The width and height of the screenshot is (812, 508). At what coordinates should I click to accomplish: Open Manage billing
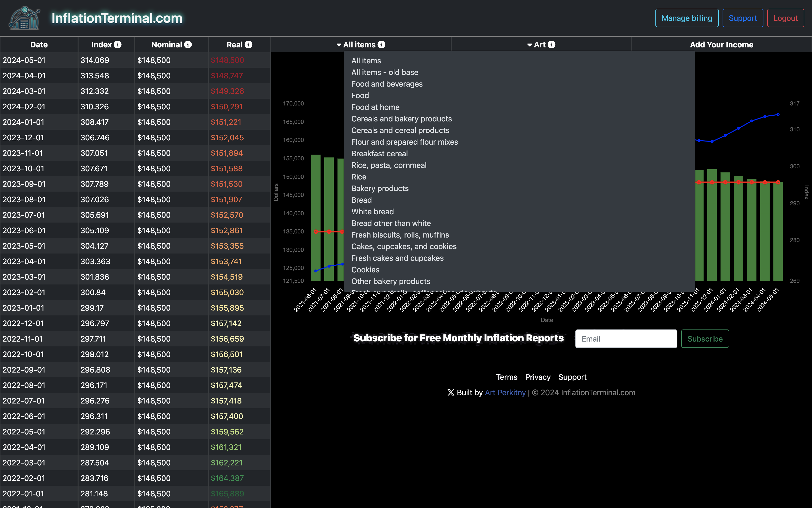[x=687, y=18]
